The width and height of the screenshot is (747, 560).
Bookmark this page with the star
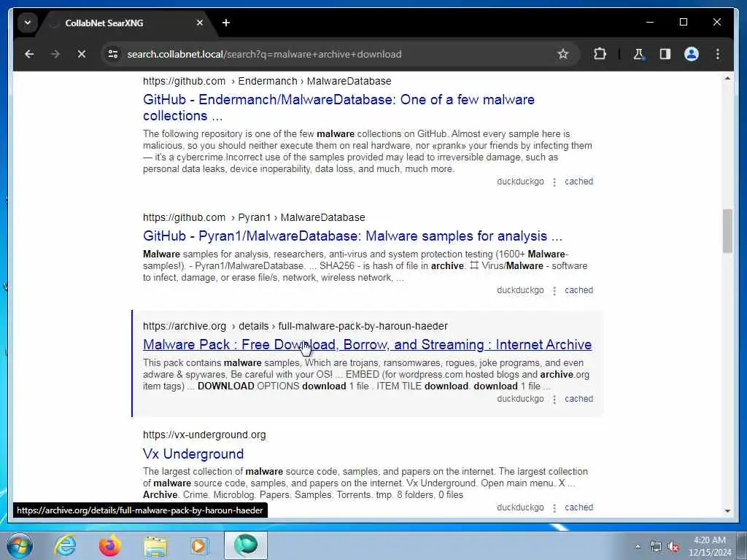563,54
